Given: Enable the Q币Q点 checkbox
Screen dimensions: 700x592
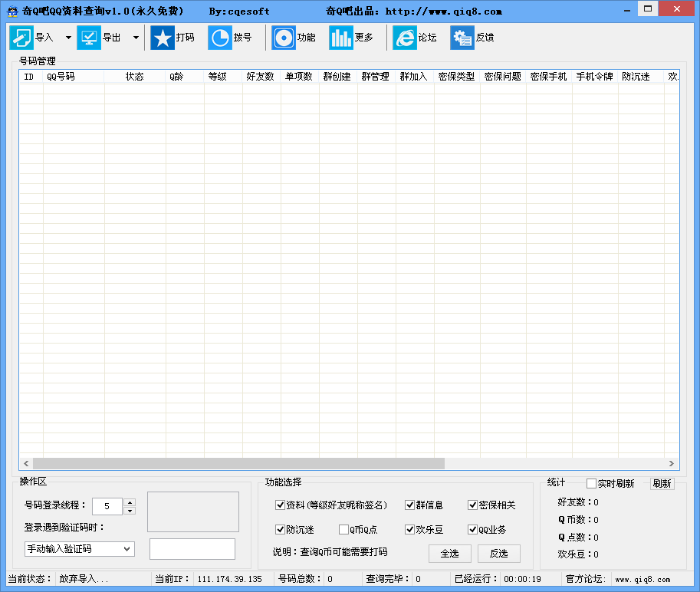Looking at the screenshot, I should [343, 530].
